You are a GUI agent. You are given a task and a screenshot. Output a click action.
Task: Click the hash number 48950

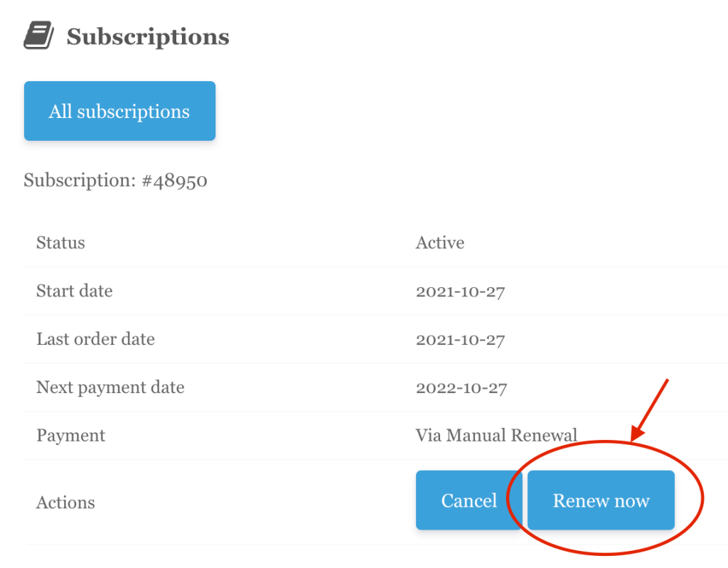click(x=175, y=181)
